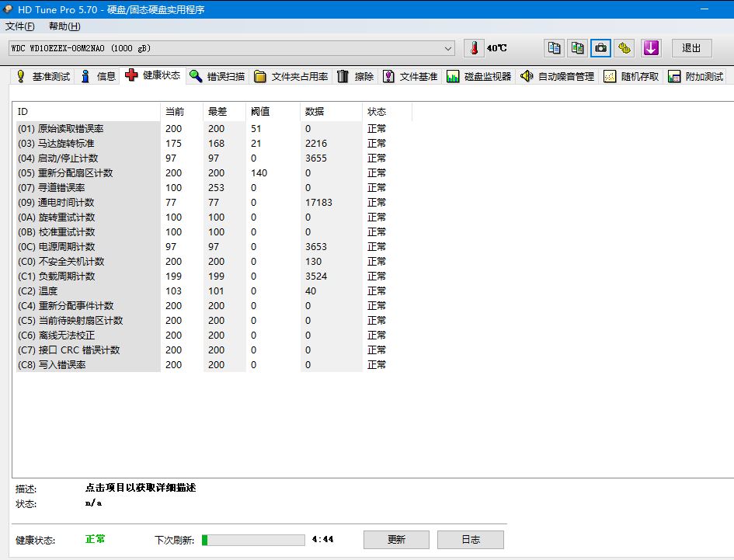Click the 更新 button

click(x=396, y=539)
